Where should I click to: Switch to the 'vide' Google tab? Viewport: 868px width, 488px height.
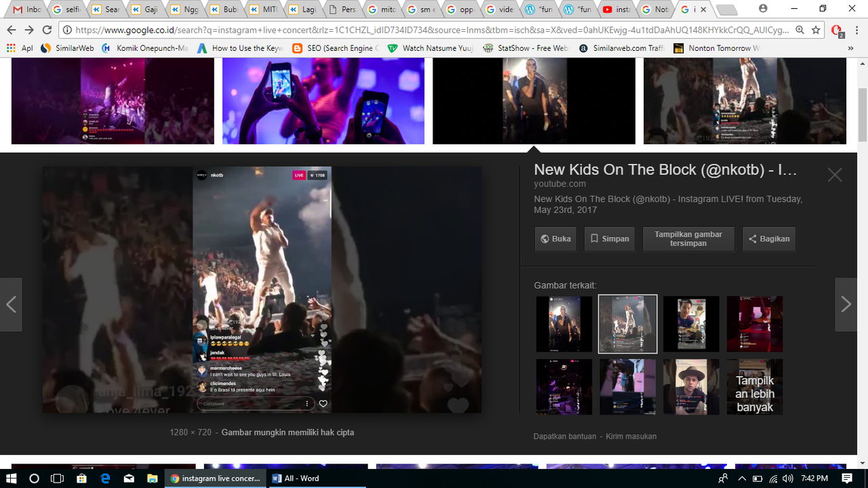tap(498, 9)
